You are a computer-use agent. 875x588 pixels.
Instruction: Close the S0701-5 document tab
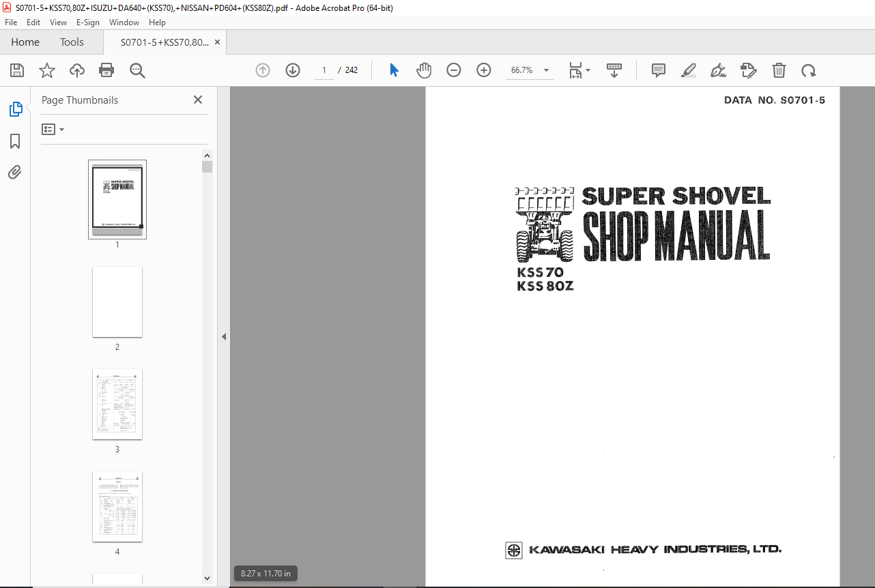(218, 42)
